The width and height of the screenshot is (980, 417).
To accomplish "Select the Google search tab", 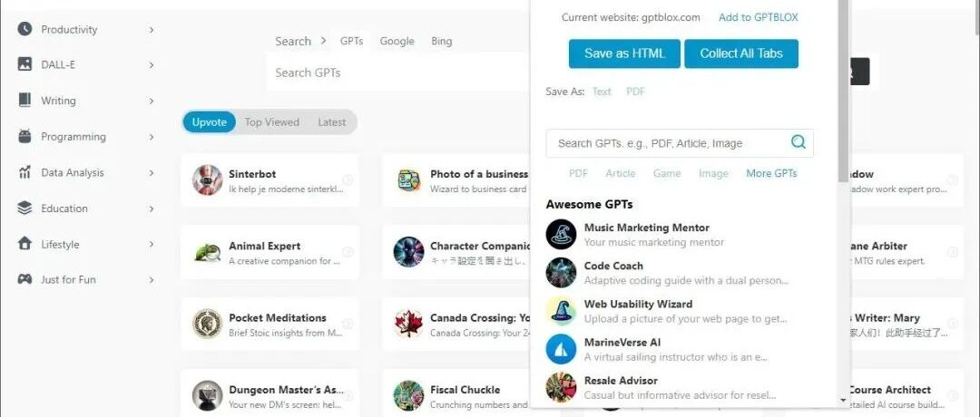I will (x=397, y=41).
